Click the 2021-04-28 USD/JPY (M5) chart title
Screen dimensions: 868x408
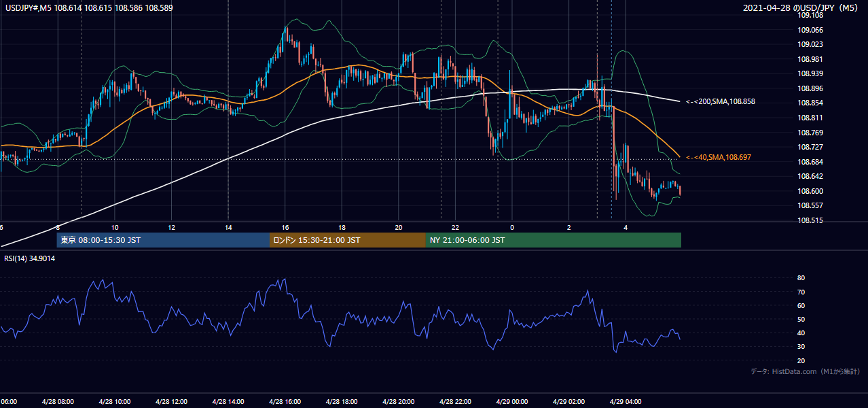tap(802, 8)
